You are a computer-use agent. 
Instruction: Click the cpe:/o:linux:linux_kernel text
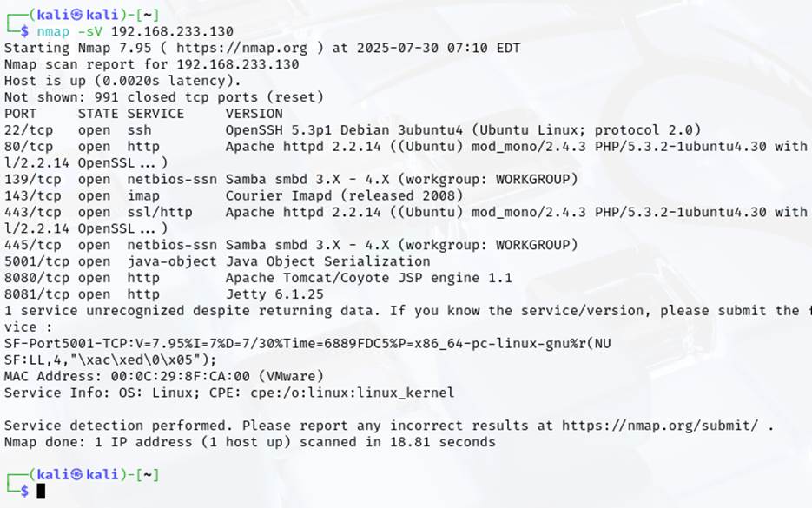(x=352, y=393)
